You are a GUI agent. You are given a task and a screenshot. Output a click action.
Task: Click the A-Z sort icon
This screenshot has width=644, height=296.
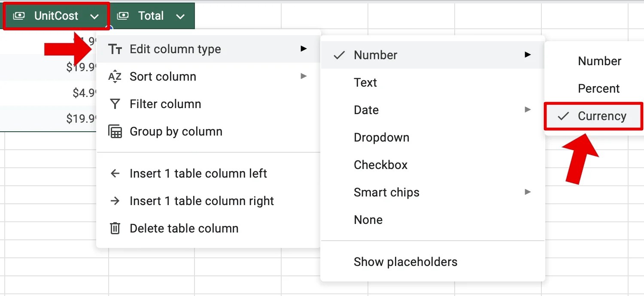pyautogui.click(x=115, y=76)
